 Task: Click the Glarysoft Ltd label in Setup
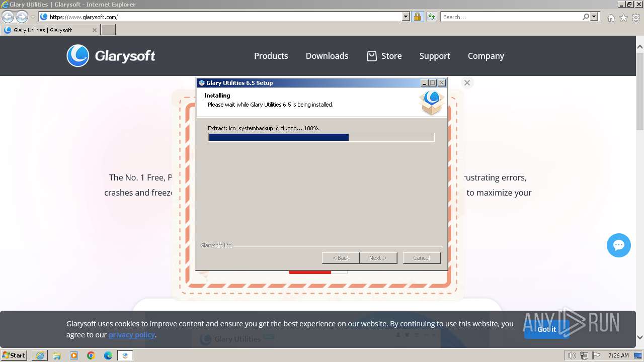pyautogui.click(x=216, y=245)
